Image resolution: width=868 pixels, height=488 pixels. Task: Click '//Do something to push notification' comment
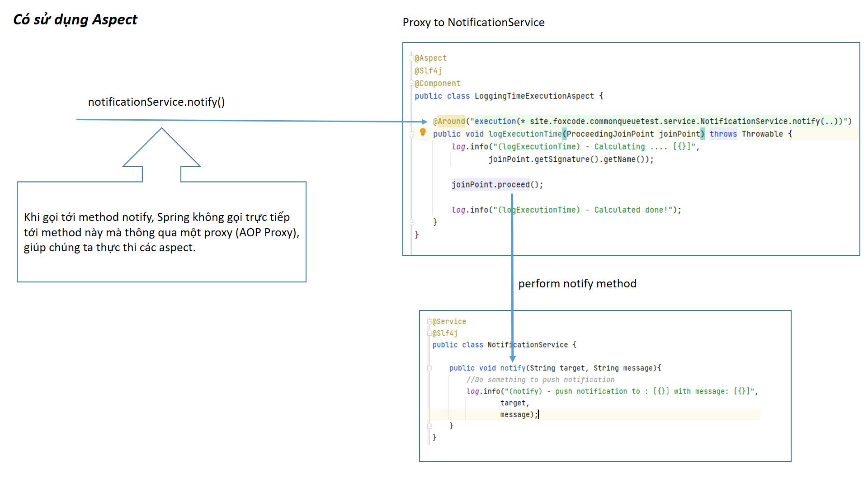(540, 380)
